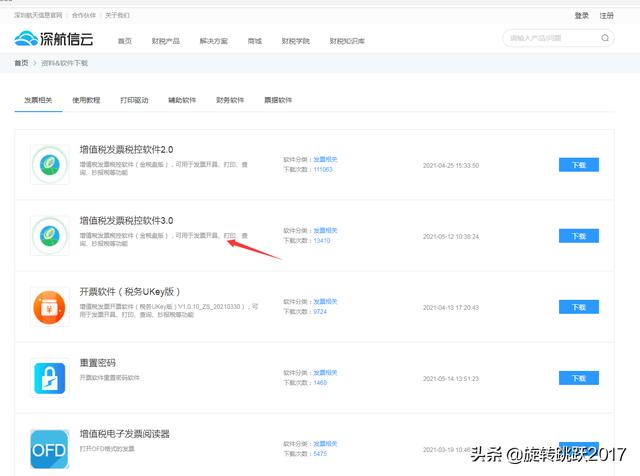
Task: Download 增值税发票税控软件3.0 with 下载 button
Action: coord(579,236)
